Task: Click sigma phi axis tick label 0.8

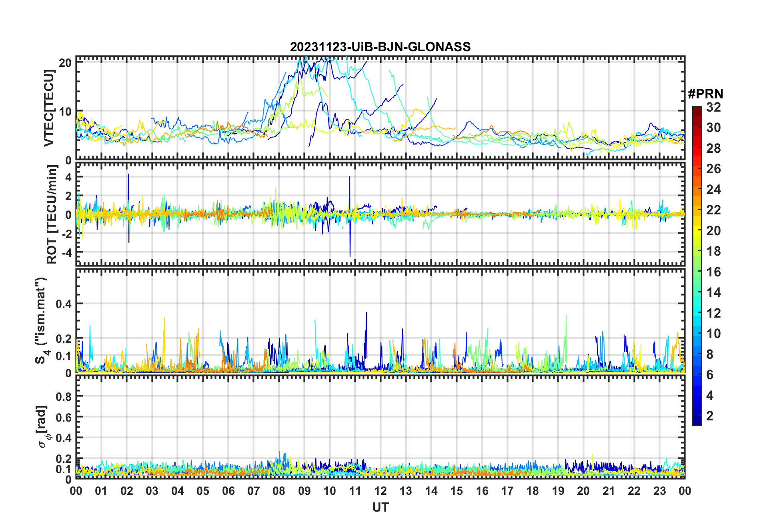Action: click(64, 396)
